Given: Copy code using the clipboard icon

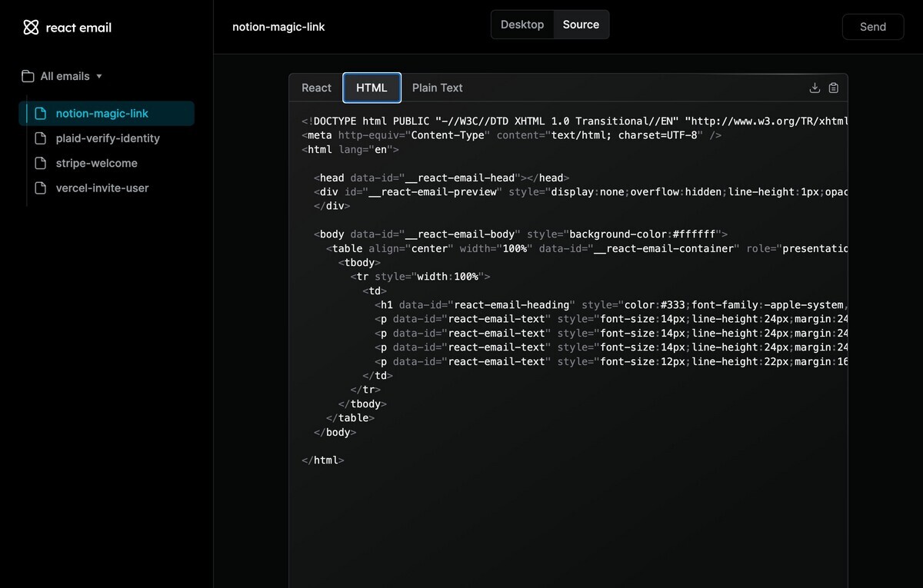Looking at the screenshot, I should click(x=834, y=88).
